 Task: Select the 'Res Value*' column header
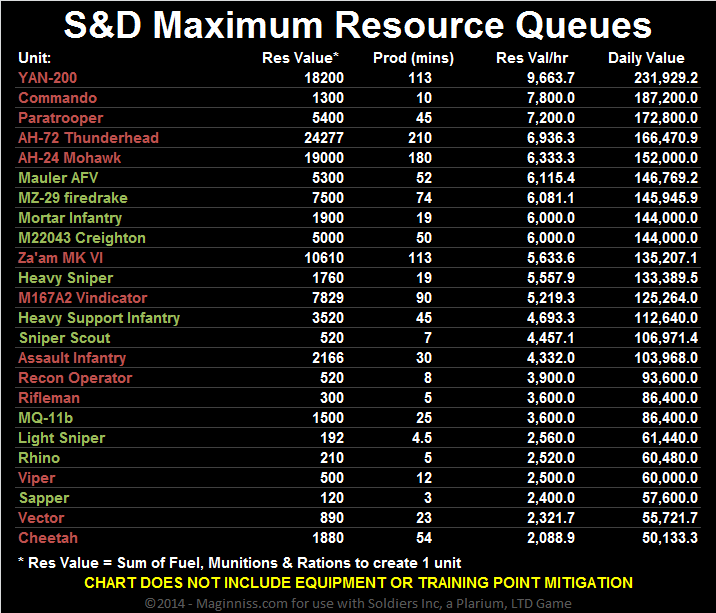coord(300,58)
